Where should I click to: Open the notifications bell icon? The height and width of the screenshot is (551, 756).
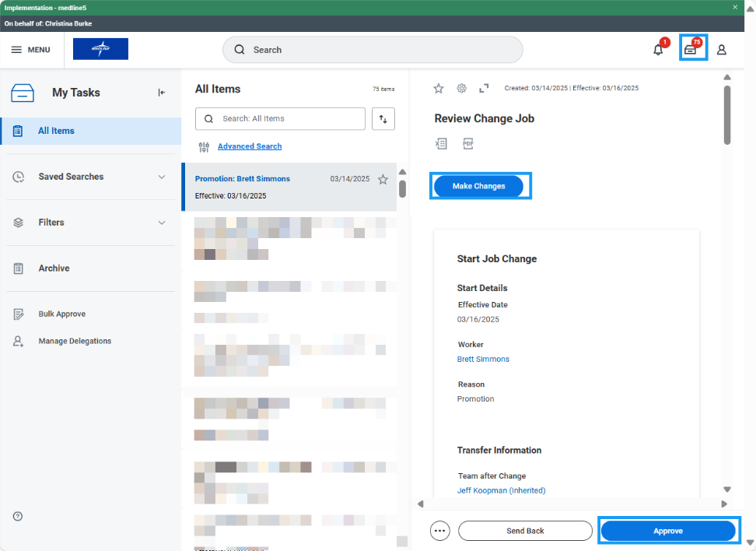point(658,50)
